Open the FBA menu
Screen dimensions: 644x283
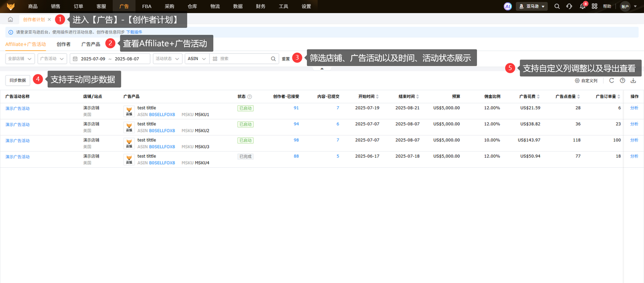click(147, 6)
